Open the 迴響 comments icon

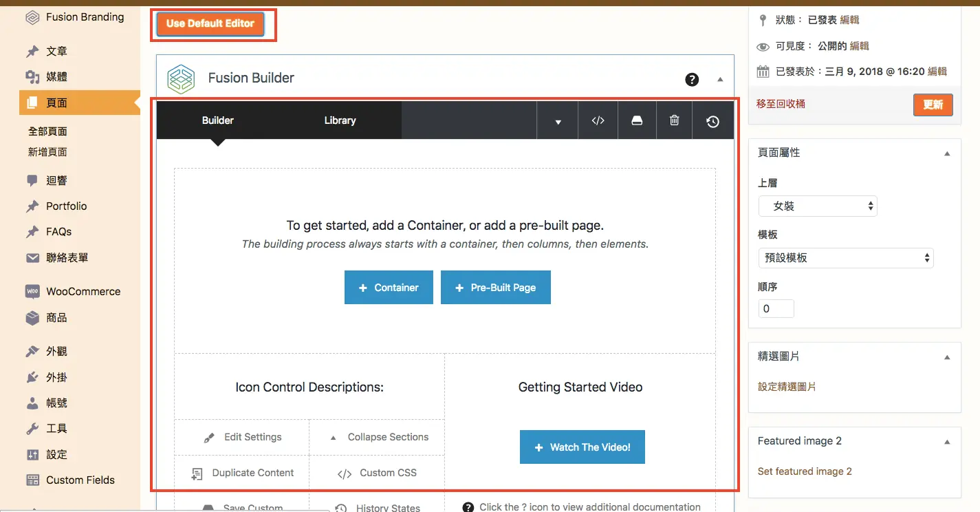(32, 181)
